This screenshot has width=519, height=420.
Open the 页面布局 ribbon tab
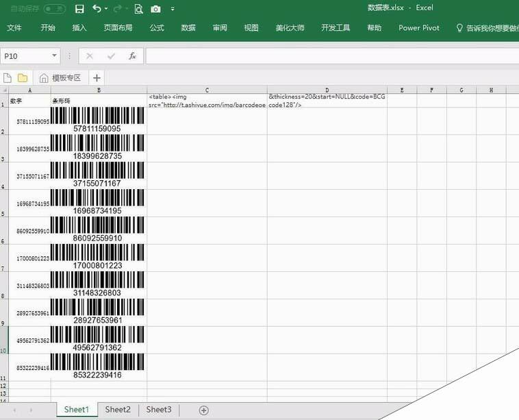click(x=118, y=28)
